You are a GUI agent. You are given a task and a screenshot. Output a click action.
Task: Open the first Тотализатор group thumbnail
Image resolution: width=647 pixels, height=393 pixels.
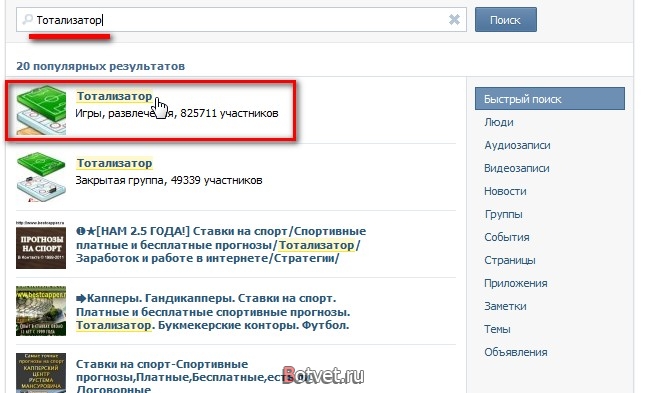point(41,110)
